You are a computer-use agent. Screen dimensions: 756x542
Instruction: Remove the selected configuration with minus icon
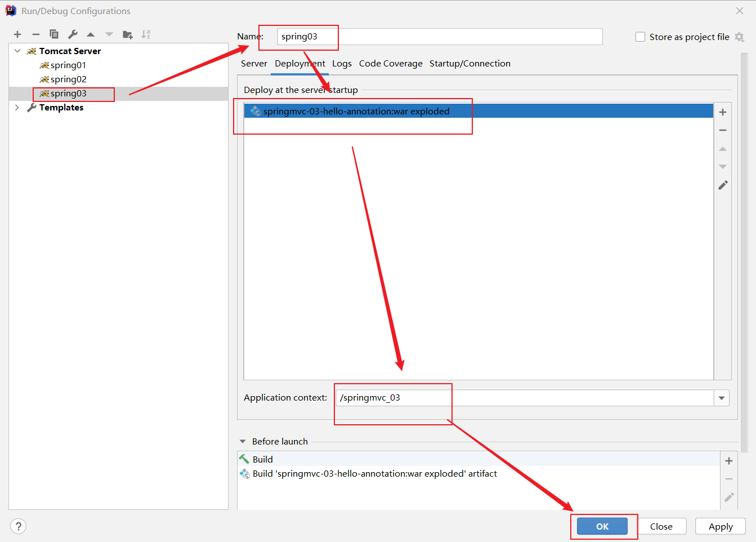click(x=35, y=34)
